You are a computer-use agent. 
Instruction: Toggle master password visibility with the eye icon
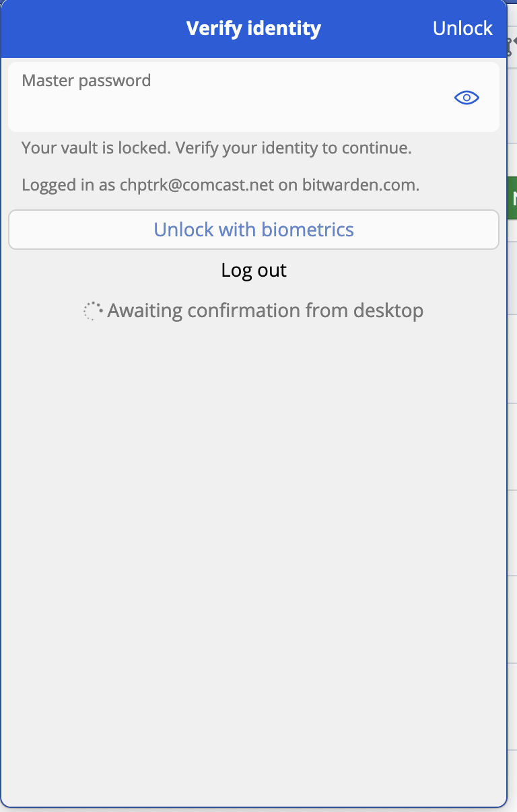tap(467, 98)
